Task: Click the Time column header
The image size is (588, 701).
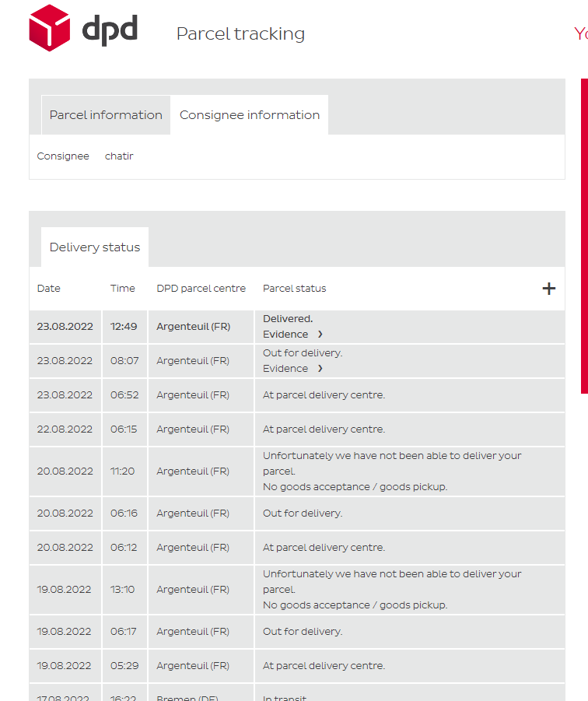Action: click(122, 289)
